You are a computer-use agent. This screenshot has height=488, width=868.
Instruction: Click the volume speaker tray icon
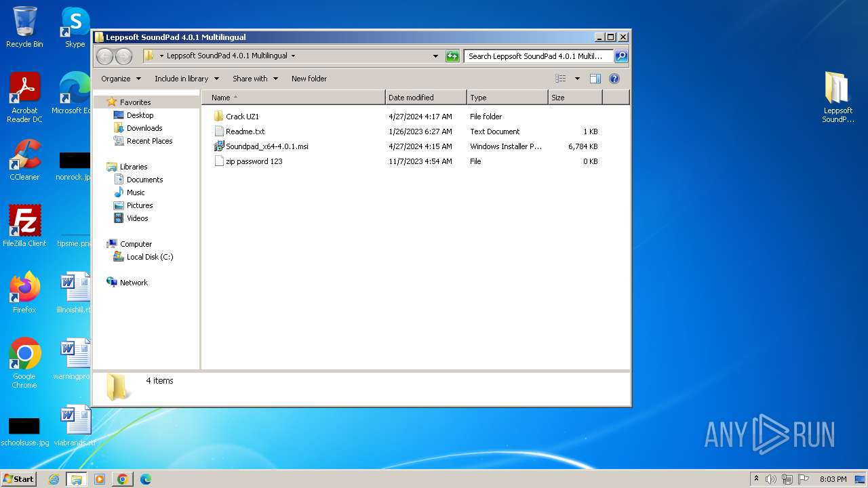tap(770, 479)
